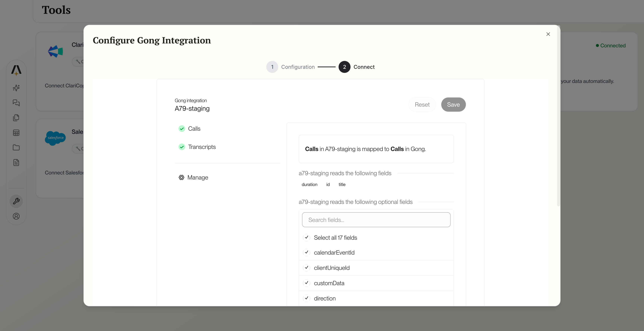This screenshot has width=644, height=331.
Task: Toggle the direction field checkbox
Action: tap(307, 298)
